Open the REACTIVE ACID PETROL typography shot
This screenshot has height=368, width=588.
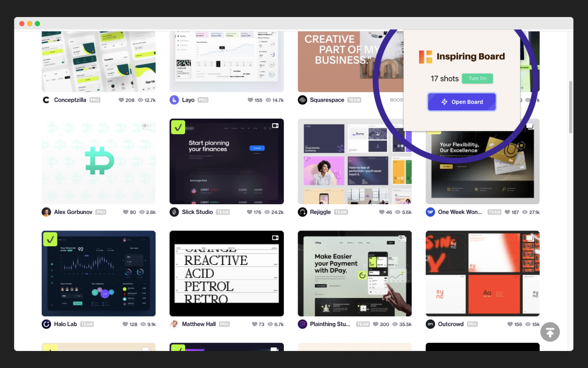226,274
